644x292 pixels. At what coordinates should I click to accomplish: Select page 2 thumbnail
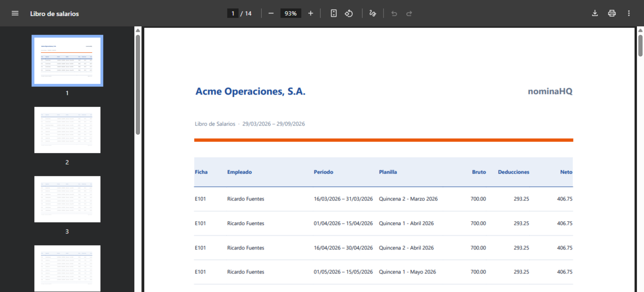pyautogui.click(x=67, y=130)
